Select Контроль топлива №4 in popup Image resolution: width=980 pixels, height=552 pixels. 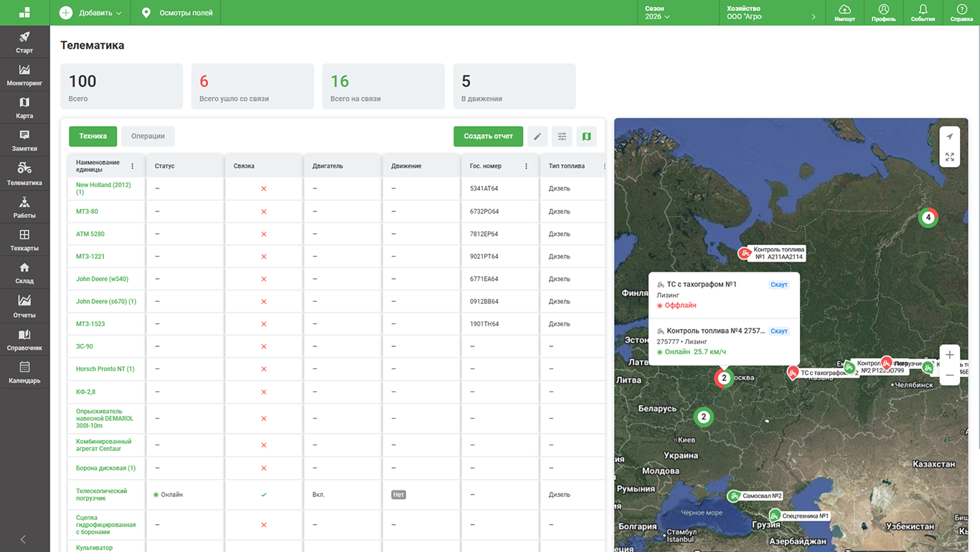click(722, 341)
